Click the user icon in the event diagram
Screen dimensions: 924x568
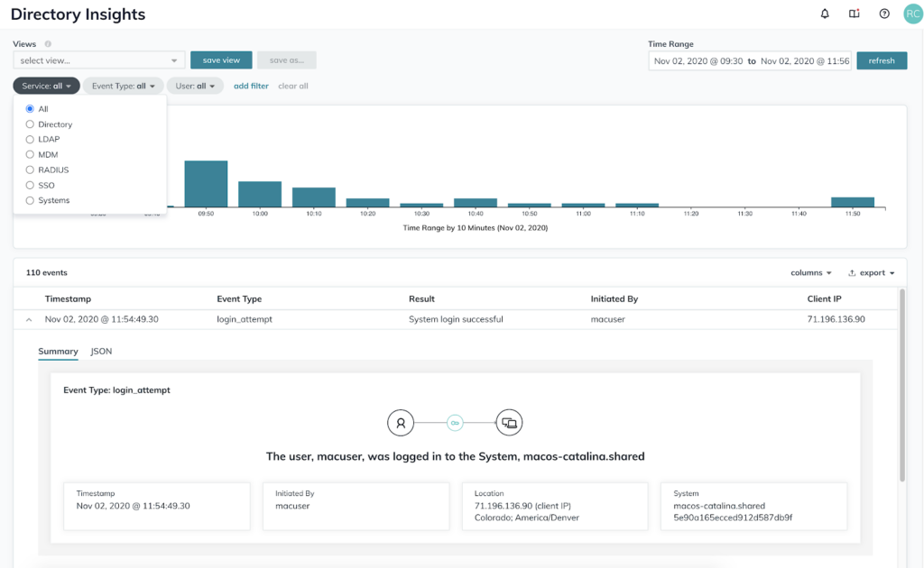tap(401, 422)
